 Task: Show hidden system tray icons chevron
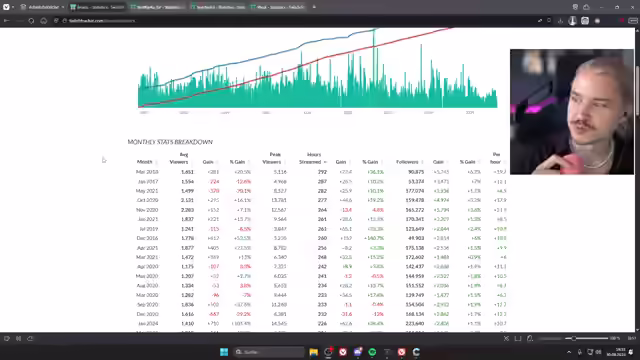(569, 352)
